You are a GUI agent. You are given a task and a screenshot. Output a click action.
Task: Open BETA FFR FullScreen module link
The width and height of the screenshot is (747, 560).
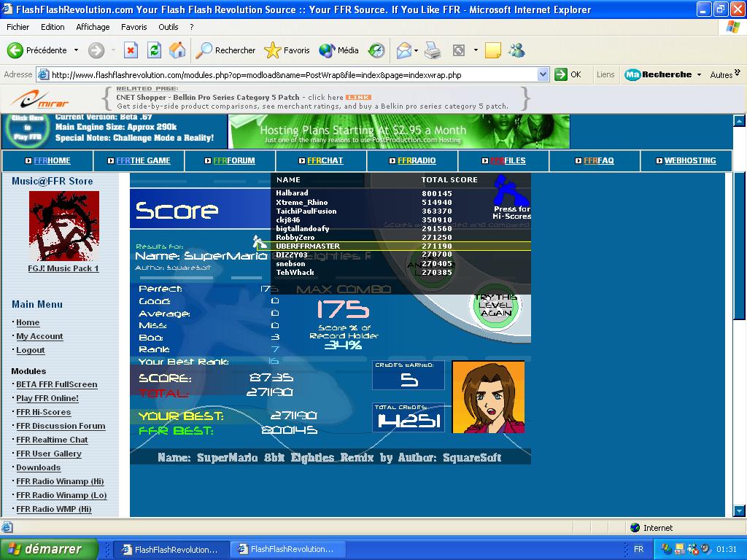pyautogui.click(x=57, y=384)
